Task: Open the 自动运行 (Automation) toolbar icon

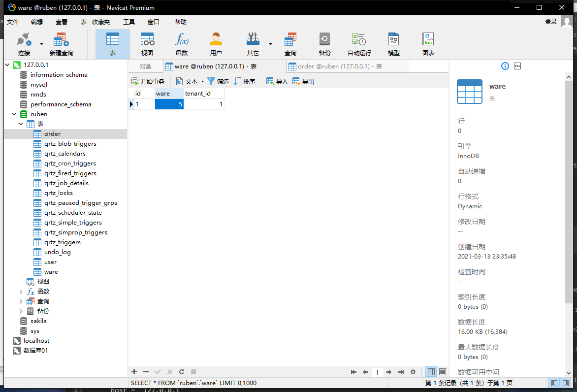Action: click(x=359, y=44)
